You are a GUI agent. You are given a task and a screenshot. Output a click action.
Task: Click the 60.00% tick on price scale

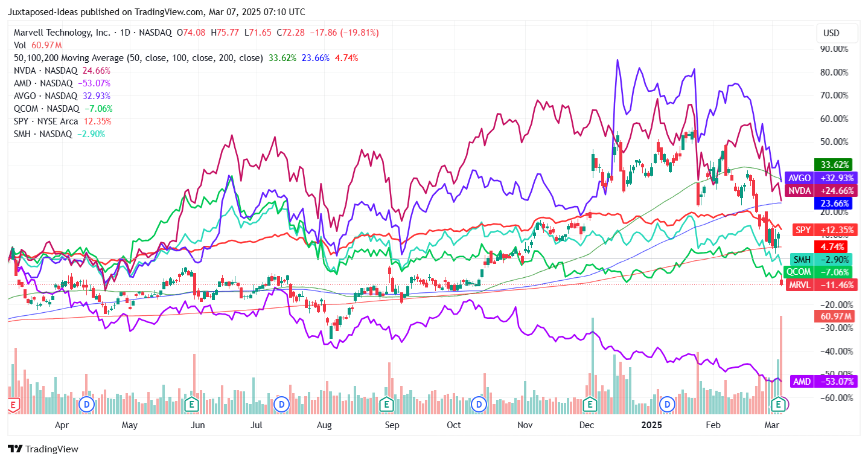(835, 118)
